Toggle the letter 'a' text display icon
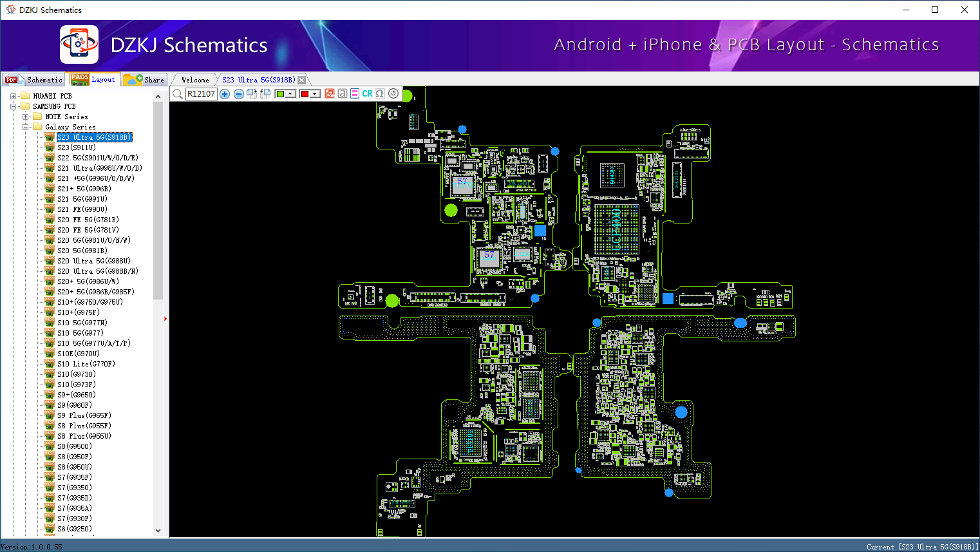Viewport: 980px width, 552px height. click(343, 94)
